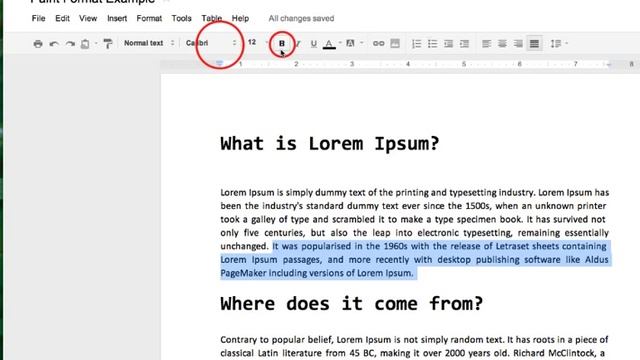The width and height of the screenshot is (640, 360).
Task: Open the text color tool
Action: [x=329, y=43]
